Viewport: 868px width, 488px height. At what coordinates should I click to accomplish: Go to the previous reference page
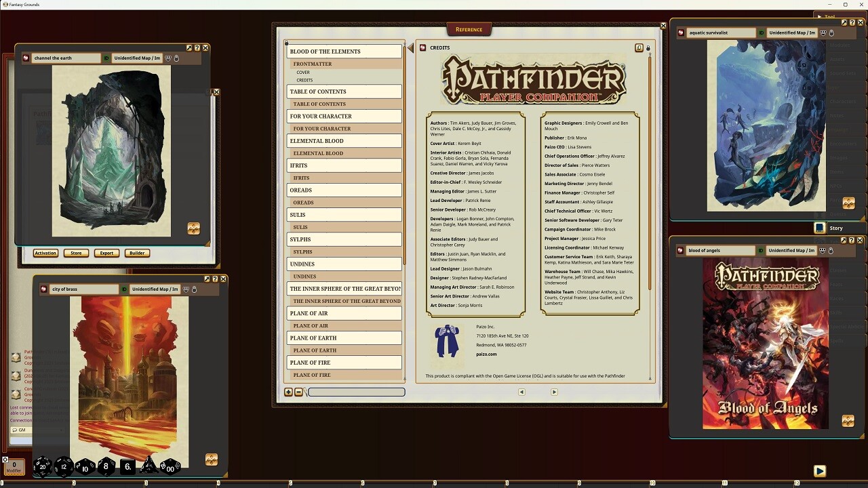click(x=521, y=392)
